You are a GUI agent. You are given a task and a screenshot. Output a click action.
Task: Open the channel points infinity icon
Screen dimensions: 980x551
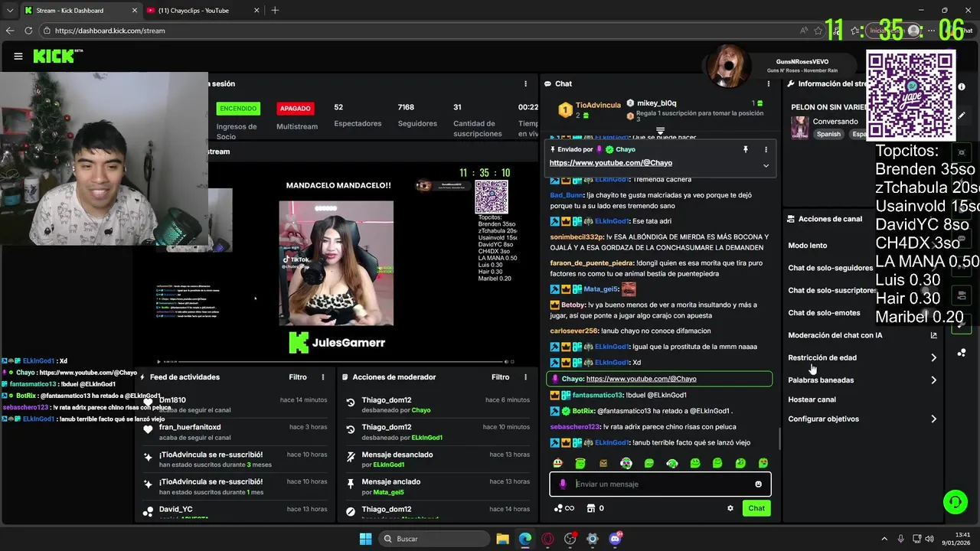coord(564,508)
